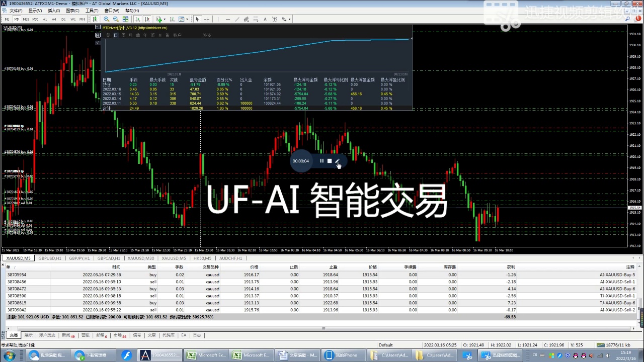This screenshot has height=362, width=644.
Task: Switch to the HK50,M5 chart tab
Action: coord(202,258)
